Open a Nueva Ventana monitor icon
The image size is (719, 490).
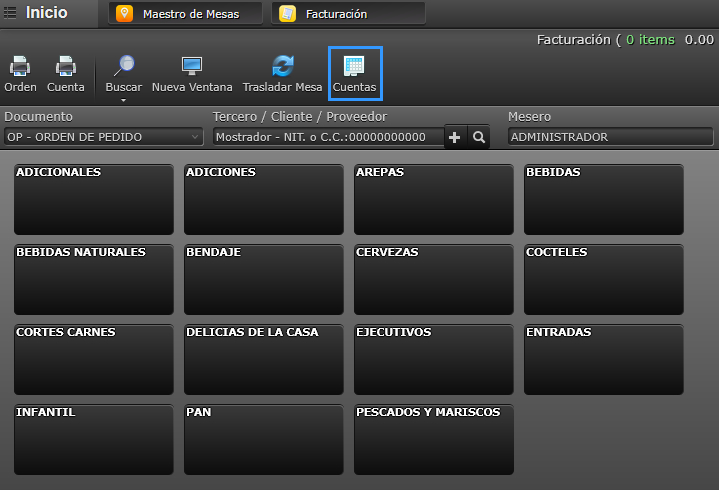pos(192,66)
